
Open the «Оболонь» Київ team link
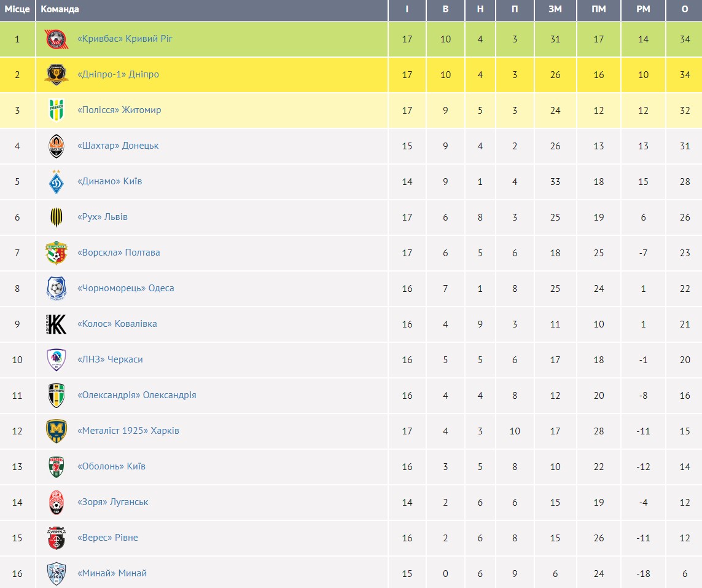point(111,466)
